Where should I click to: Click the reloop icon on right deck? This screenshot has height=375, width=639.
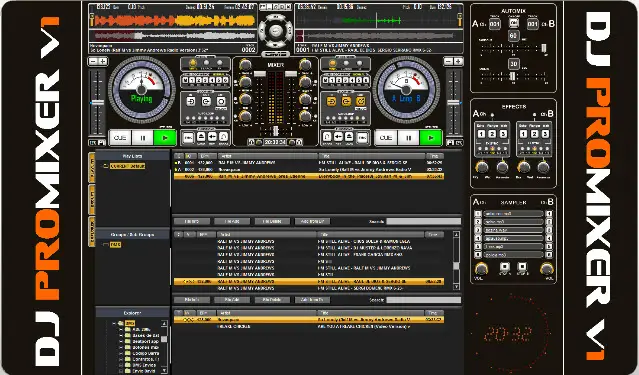click(x=361, y=101)
